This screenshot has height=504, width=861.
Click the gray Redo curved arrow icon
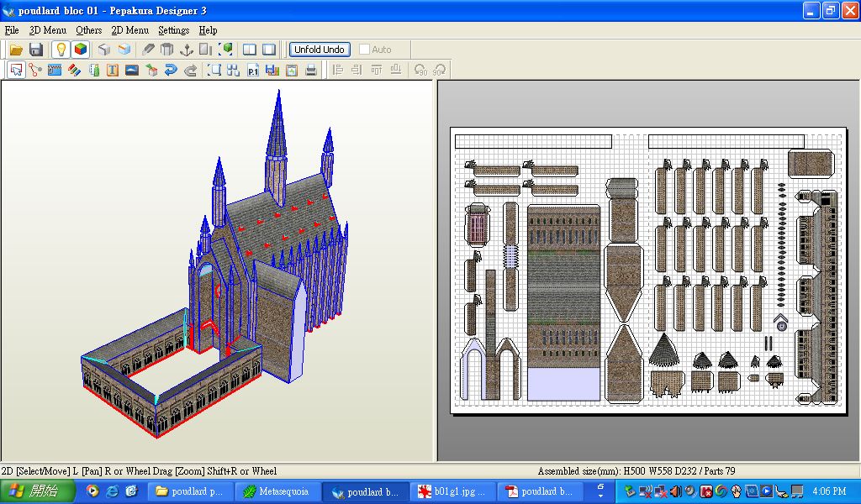pyautogui.click(x=191, y=71)
